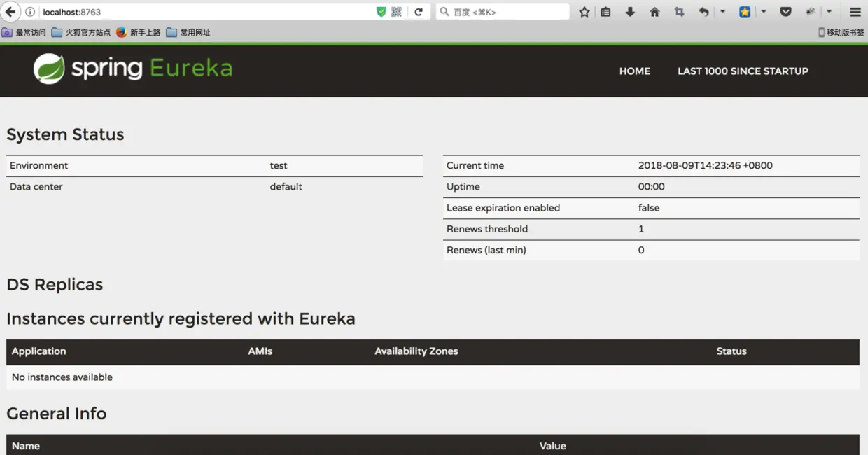Bookmark this page with the star icon
868x455 pixels.
coord(584,12)
